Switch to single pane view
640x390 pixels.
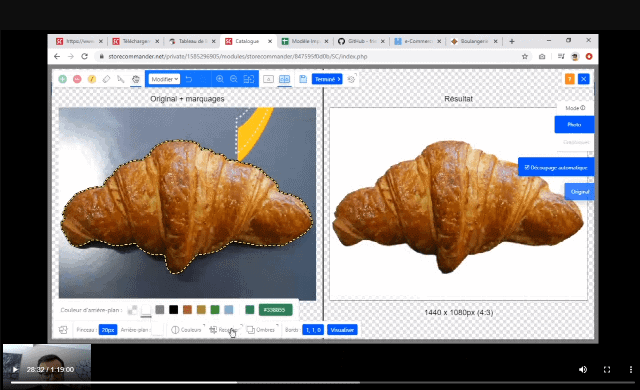[268, 79]
